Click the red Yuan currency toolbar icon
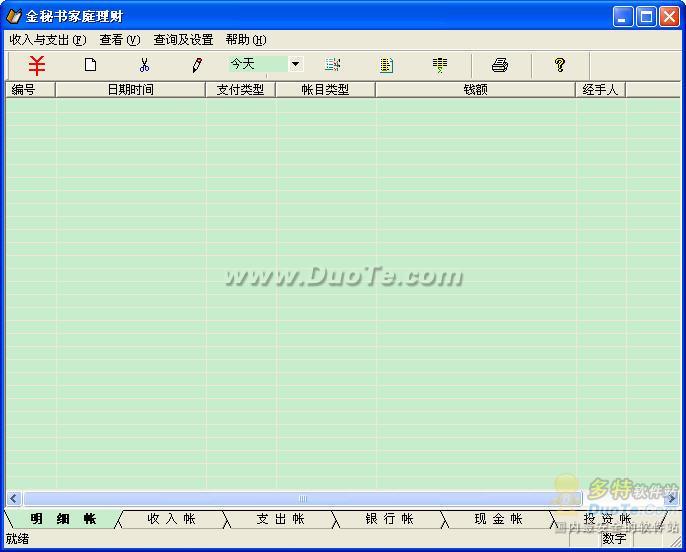The width and height of the screenshot is (686, 552). (37, 66)
